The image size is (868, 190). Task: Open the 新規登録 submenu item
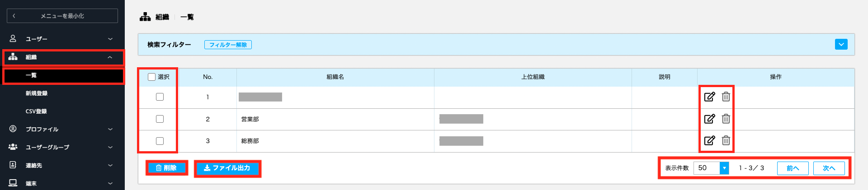coord(37,93)
